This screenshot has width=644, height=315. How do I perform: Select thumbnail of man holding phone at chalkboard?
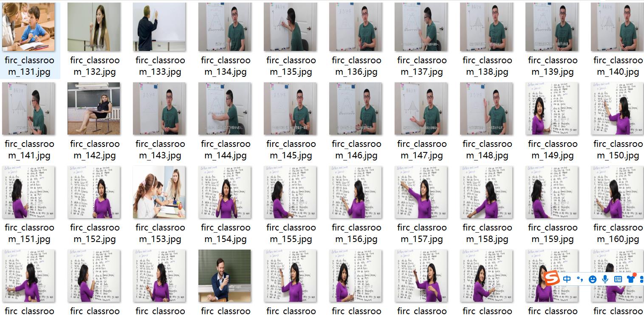225,276
